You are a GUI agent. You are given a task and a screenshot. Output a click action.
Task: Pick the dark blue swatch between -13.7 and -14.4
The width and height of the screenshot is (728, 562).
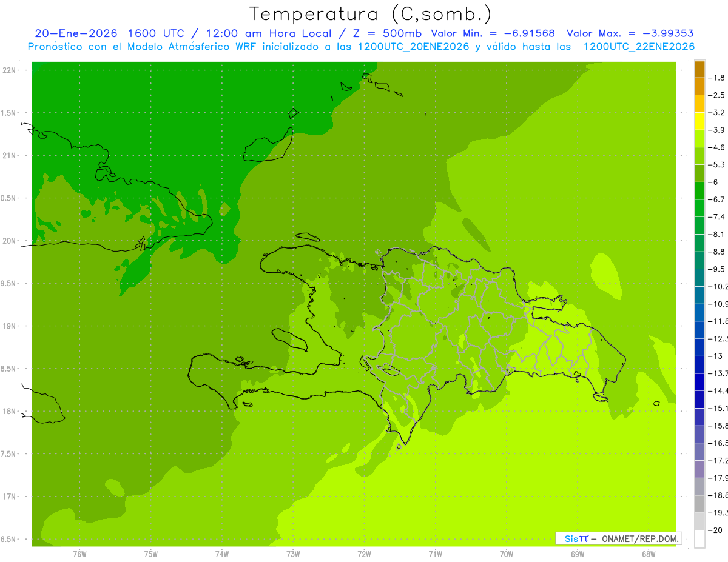pyautogui.click(x=699, y=382)
